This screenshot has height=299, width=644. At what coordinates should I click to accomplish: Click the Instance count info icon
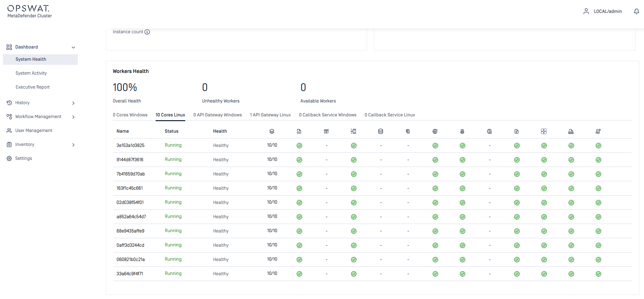tap(147, 32)
